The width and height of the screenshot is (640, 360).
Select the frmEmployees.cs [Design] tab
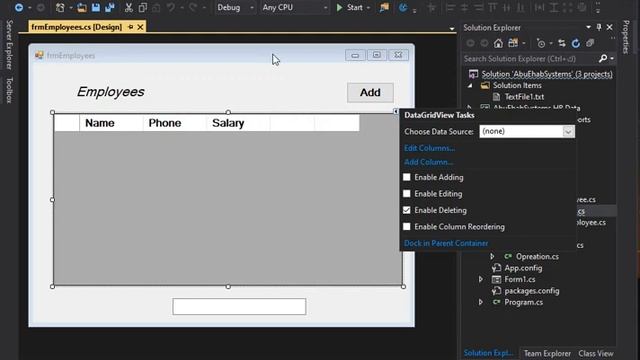tap(77, 27)
